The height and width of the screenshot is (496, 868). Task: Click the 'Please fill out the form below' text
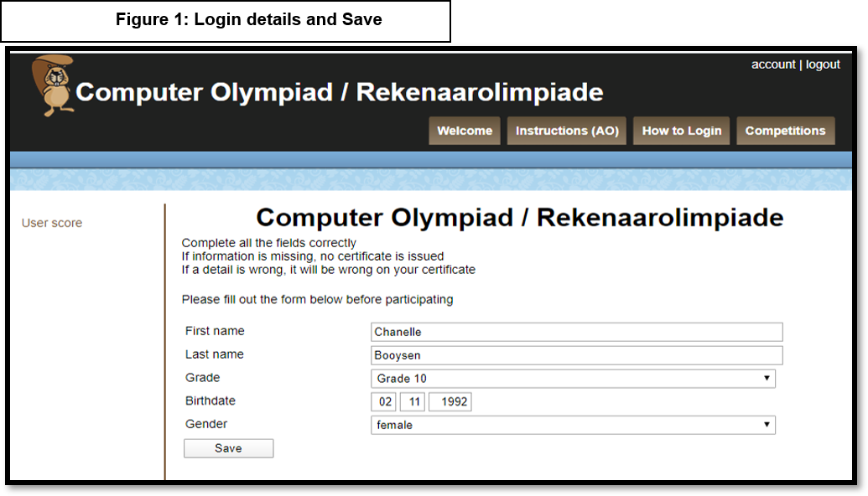pos(317,299)
